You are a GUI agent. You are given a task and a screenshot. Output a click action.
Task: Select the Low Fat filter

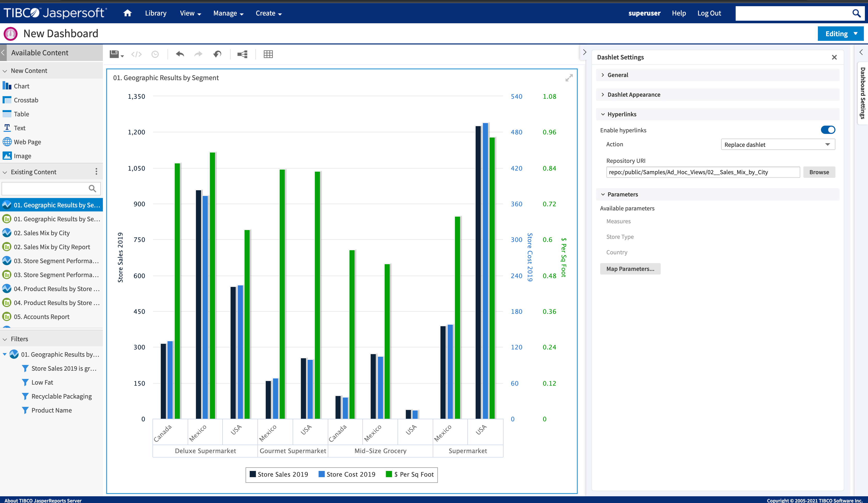(42, 382)
